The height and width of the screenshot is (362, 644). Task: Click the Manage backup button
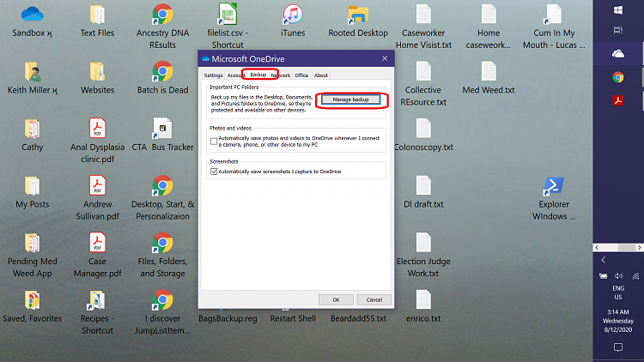tap(350, 100)
